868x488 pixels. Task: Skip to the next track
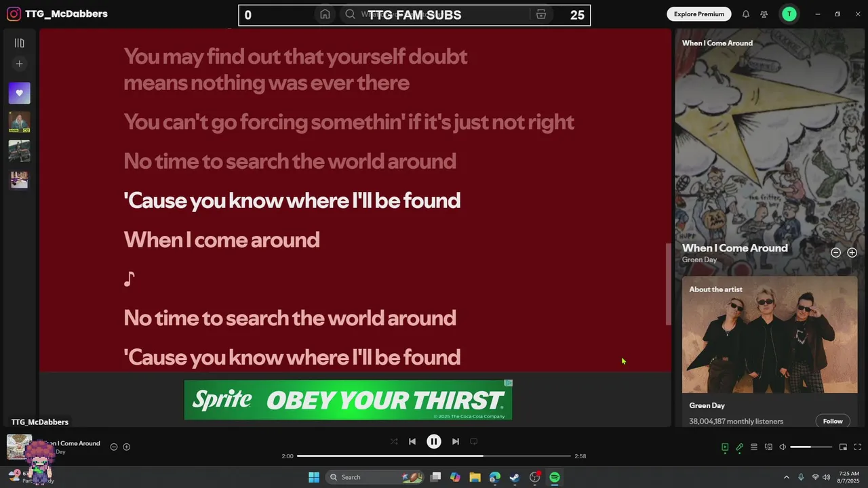pos(456,441)
